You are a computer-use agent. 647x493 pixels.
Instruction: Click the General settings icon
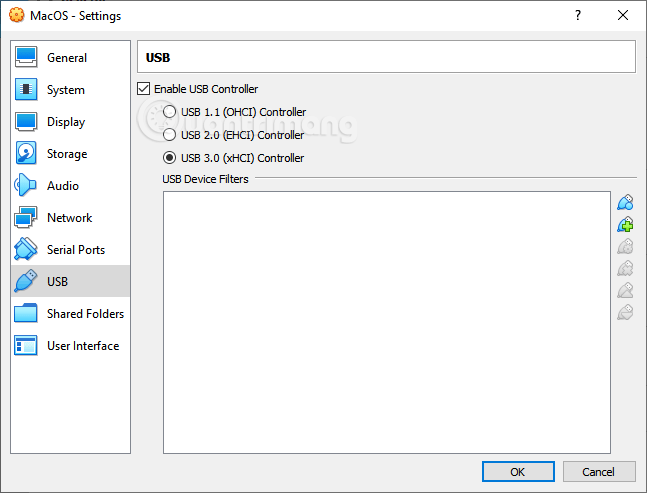point(26,58)
